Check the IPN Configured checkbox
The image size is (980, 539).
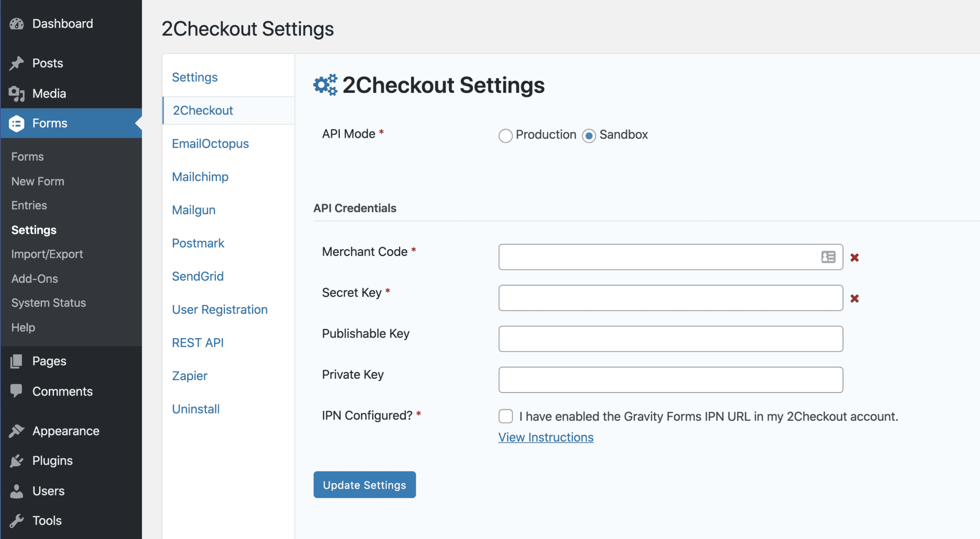click(506, 416)
